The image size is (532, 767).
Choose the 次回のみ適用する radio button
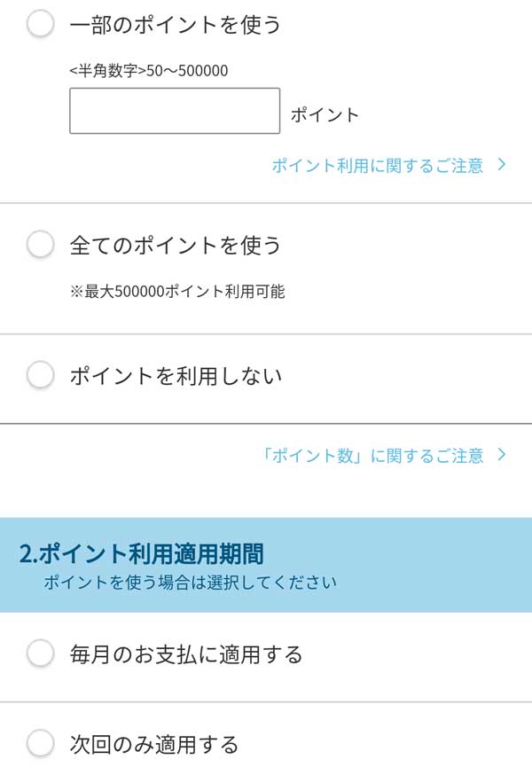pos(41,743)
